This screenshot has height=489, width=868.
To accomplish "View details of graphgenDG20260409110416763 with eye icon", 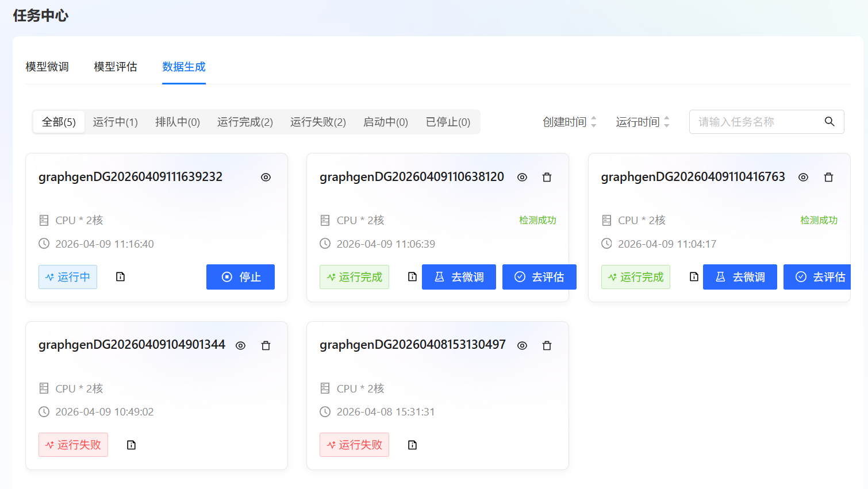I will pos(803,178).
